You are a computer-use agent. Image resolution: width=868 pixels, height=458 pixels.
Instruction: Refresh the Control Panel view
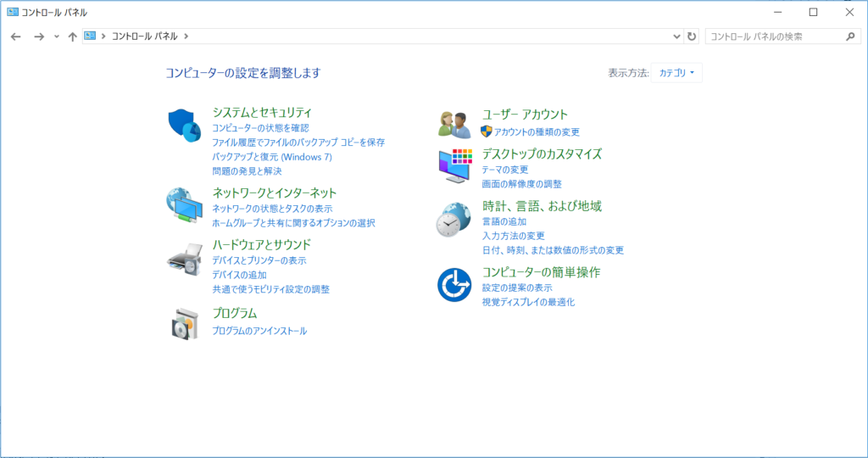(692, 36)
